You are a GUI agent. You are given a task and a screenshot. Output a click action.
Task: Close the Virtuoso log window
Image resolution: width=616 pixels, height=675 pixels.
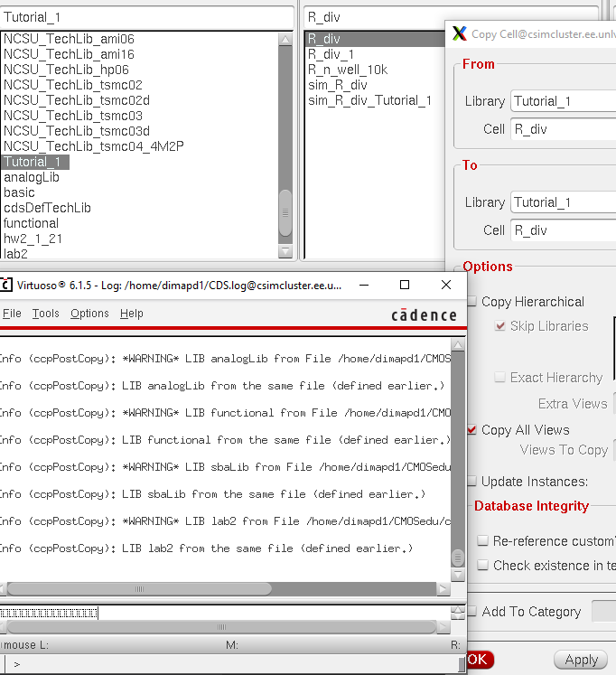(445, 286)
